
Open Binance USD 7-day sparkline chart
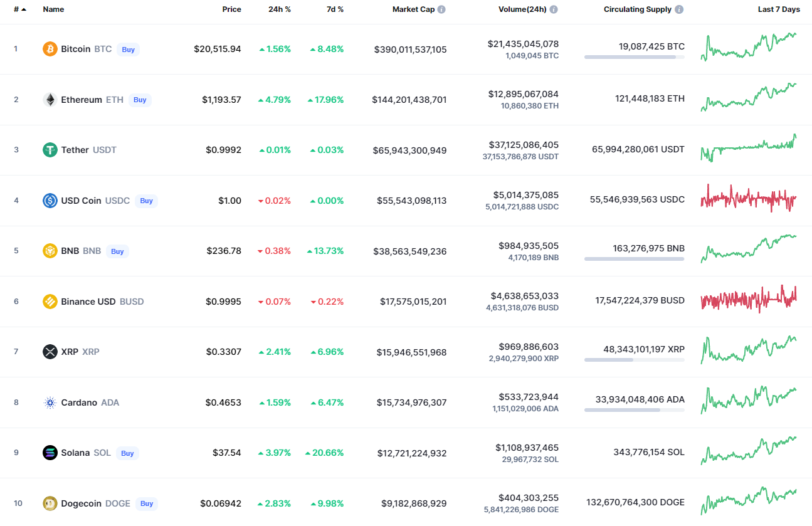[x=749, y=299]
